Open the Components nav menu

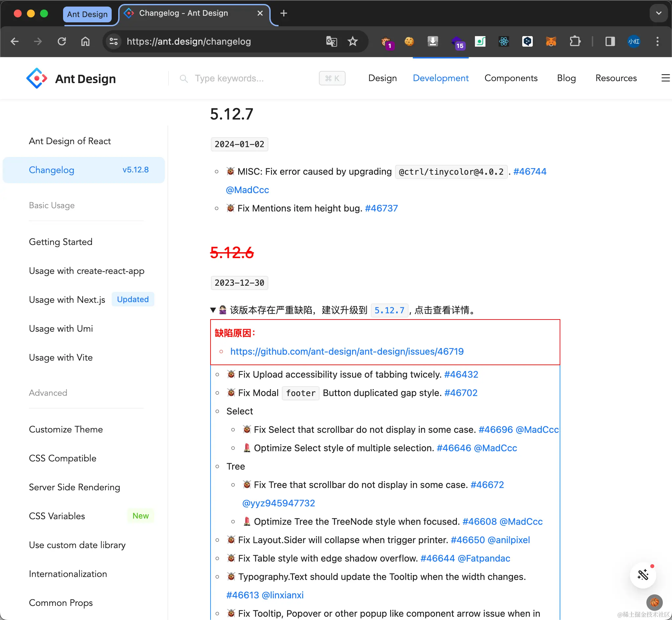[511, 78]
